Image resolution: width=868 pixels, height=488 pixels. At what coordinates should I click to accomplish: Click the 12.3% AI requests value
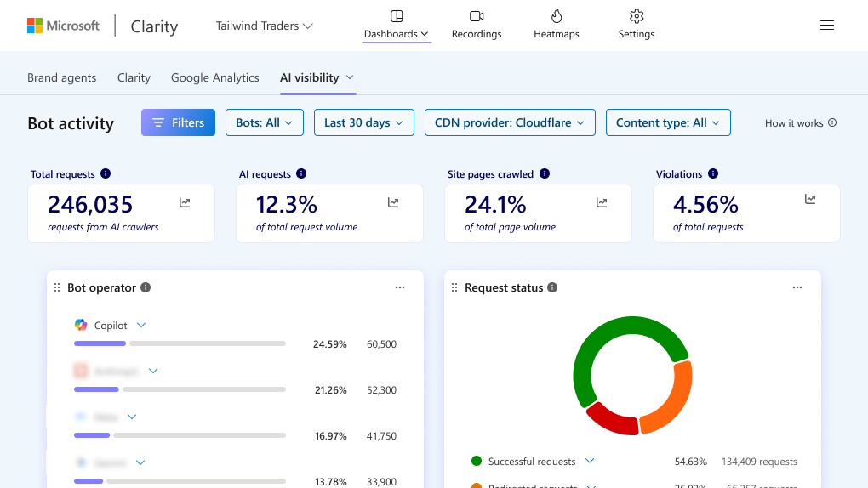[x=287, y=205]
